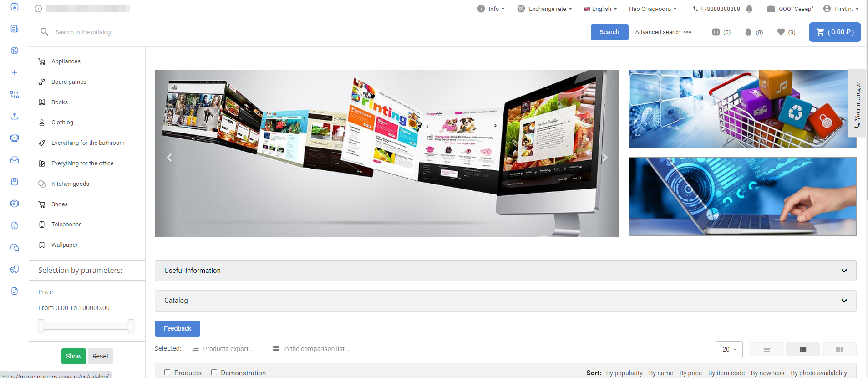
Task: Click the comparison list icon beside Advanced search
Action: click(716, 32)
